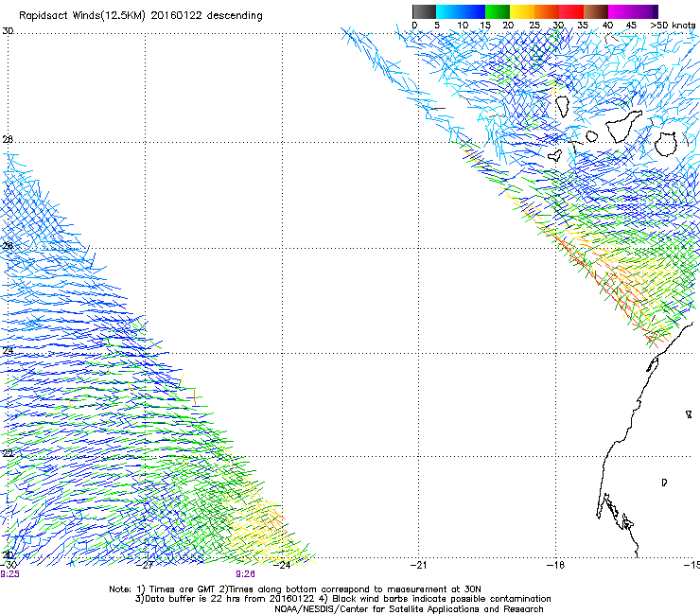Click the Tenerife island outline

coord(623,125)
